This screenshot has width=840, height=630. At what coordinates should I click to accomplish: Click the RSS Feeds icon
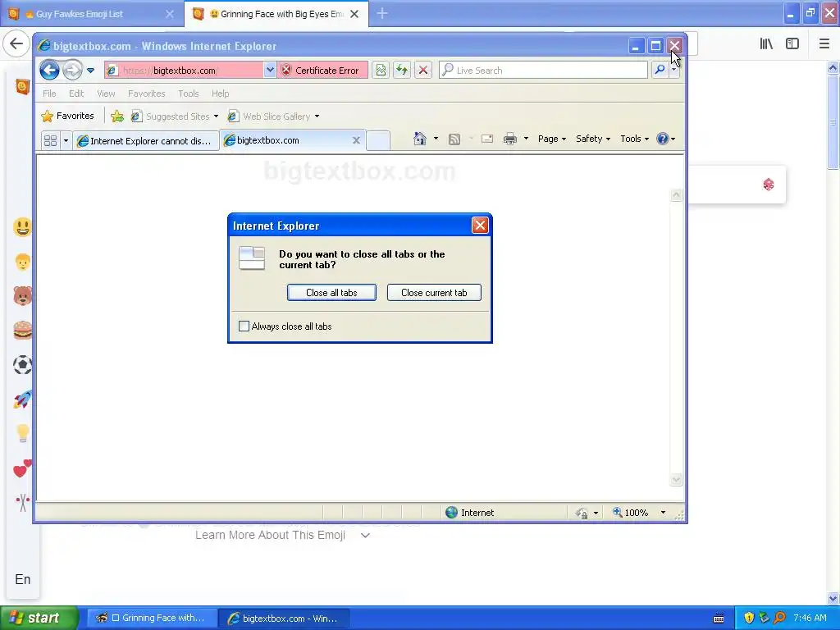[454, 139]
